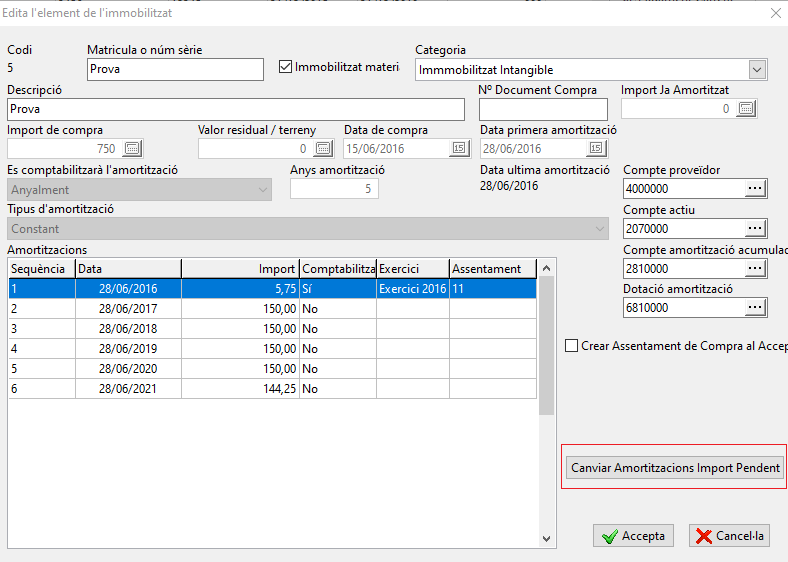Click Compte proveïdor field 4000000

pyautogui.click(x=683, y=189)
